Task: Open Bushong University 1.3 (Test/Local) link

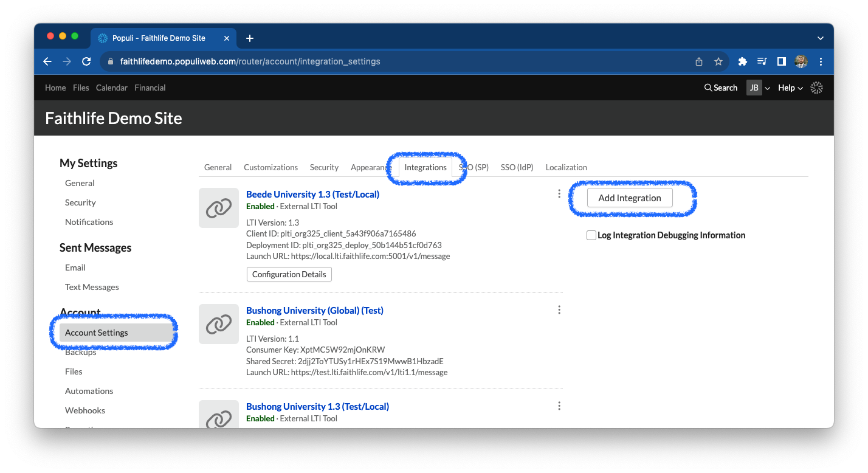Action: pos(317,407)
